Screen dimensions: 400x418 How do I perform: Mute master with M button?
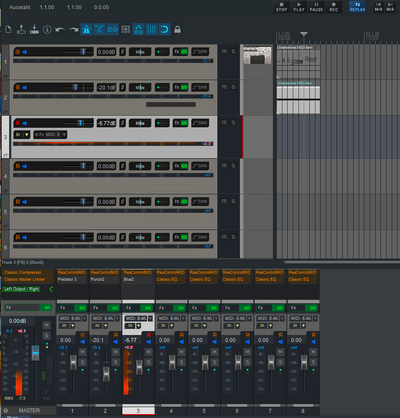pos(47,325)
